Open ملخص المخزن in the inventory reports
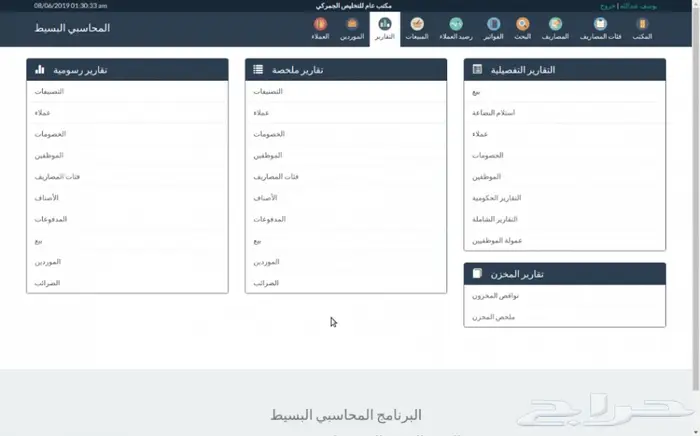 493,317
